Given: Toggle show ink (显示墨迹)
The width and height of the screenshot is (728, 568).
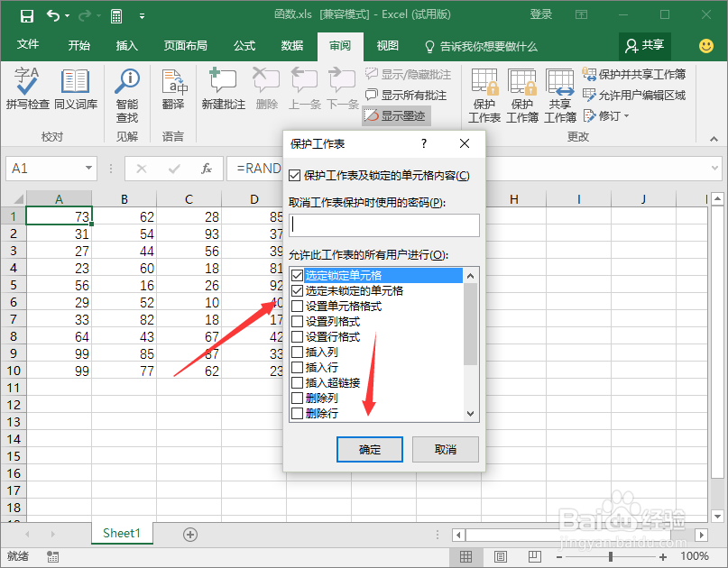Looking at the screenshot, I should pyautogui.click(x=396, y=116).
